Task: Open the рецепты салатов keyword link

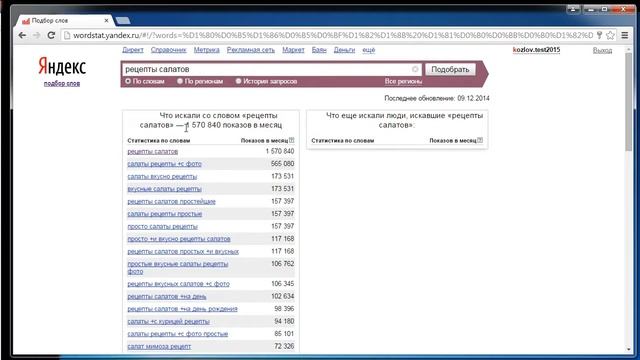Action: (x=153, y=151)
